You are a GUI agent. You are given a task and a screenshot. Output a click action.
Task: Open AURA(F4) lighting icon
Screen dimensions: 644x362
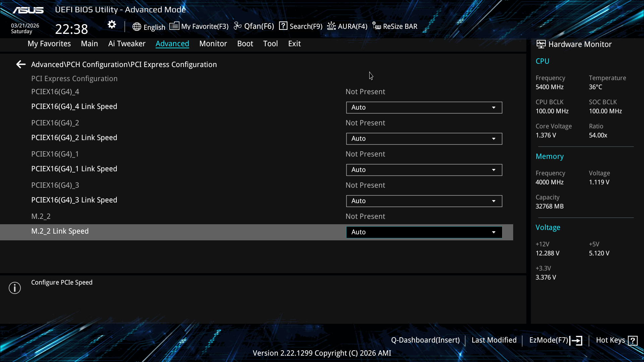coord(331,26)
